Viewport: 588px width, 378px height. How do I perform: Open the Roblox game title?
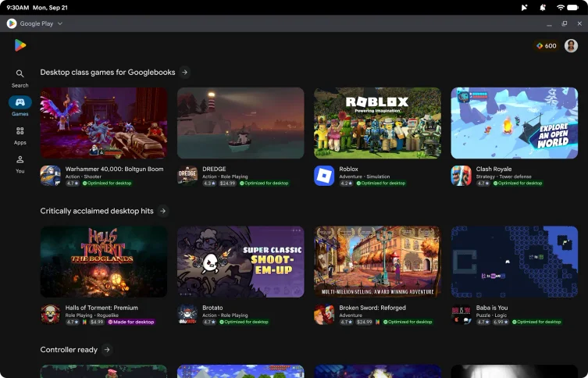click(348, 169)
